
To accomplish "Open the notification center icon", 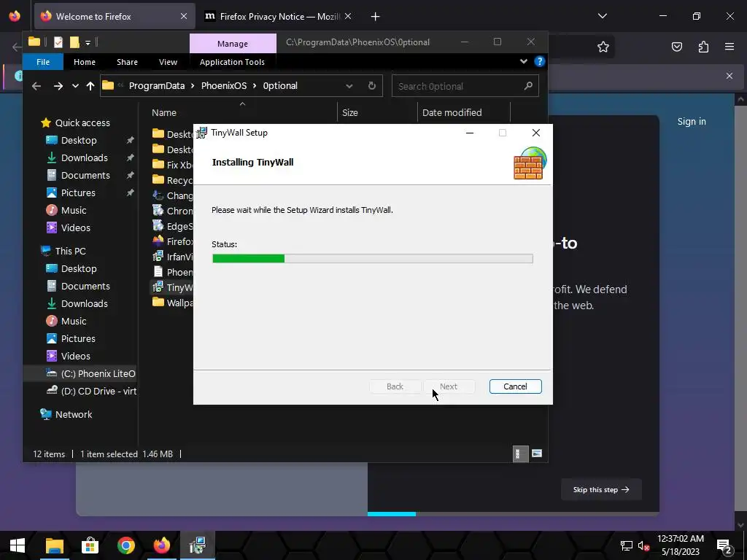I will pos(724,545).
